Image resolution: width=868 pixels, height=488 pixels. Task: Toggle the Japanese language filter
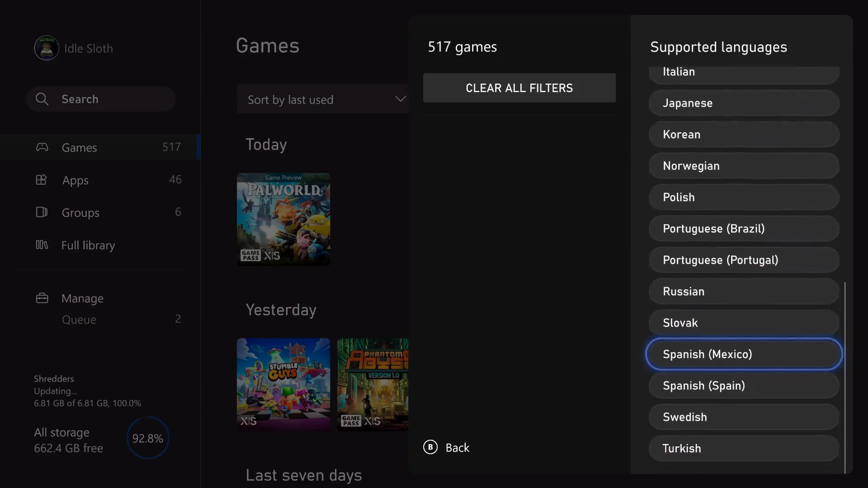[744, 103]
